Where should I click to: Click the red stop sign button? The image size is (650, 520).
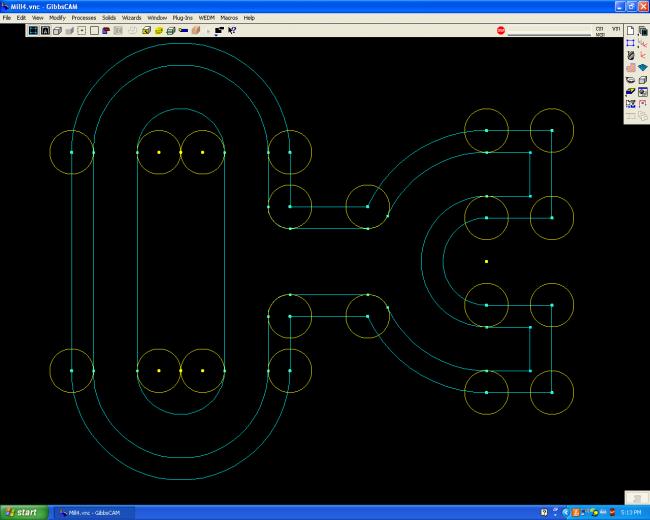[x=501, y=30]
